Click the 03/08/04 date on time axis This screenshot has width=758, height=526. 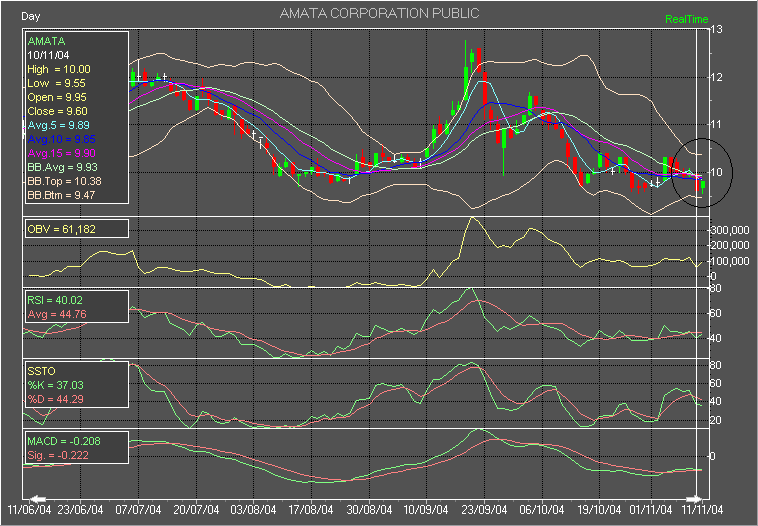253,510
